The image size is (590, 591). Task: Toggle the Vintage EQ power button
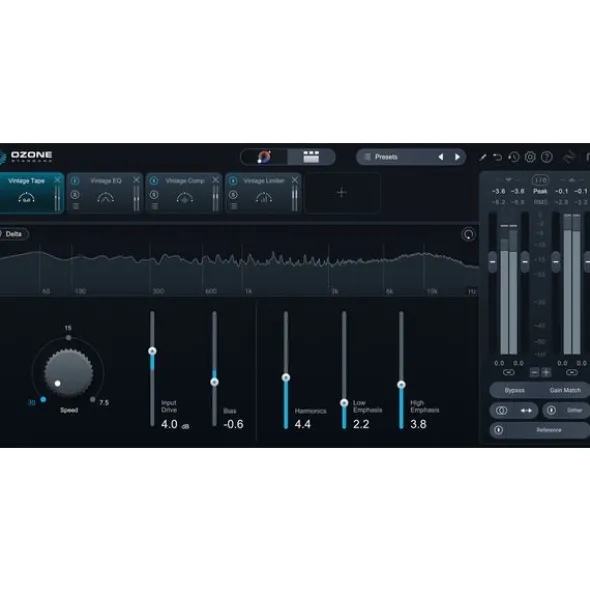(75, 181)
